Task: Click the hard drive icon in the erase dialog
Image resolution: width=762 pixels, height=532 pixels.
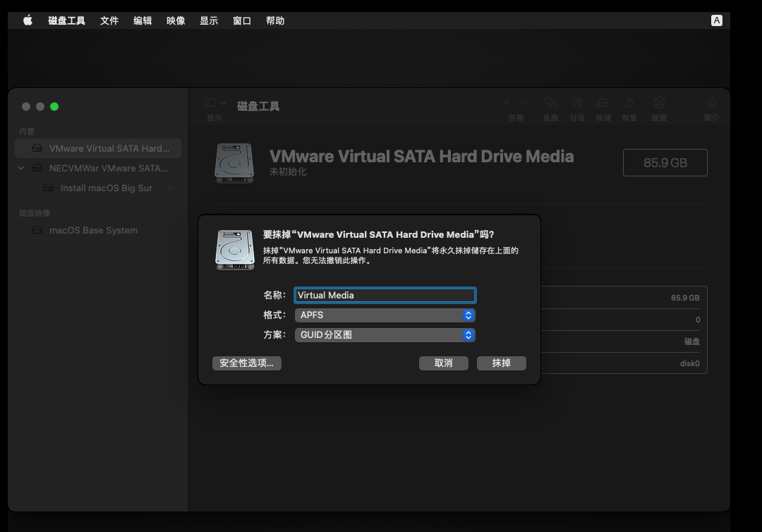Action: click(235, 250)
